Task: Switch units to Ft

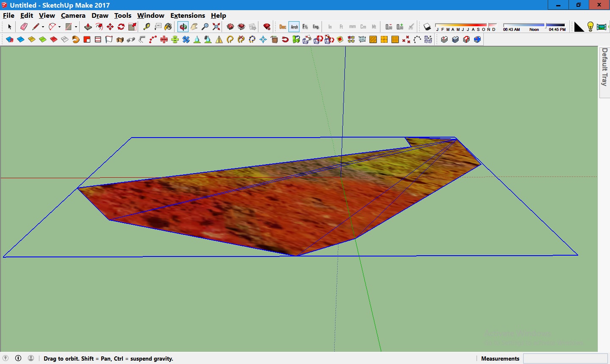Action: pyautogui.click(x=341, y=27)
